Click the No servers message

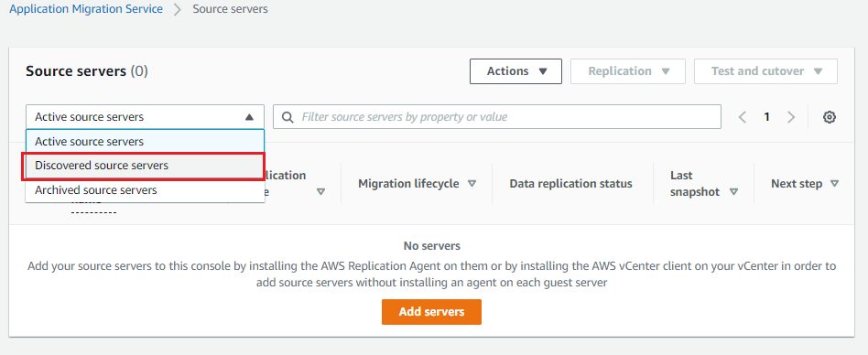[432, 245]
